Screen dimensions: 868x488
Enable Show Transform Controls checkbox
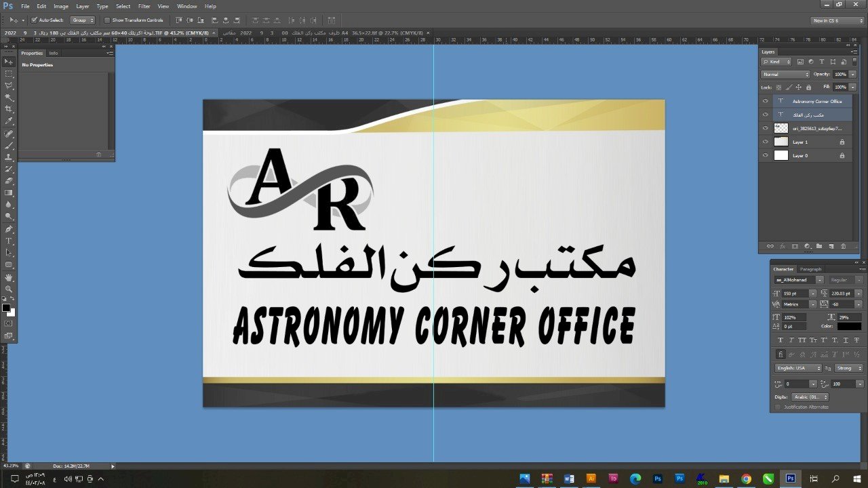click(x=107, y=20)
